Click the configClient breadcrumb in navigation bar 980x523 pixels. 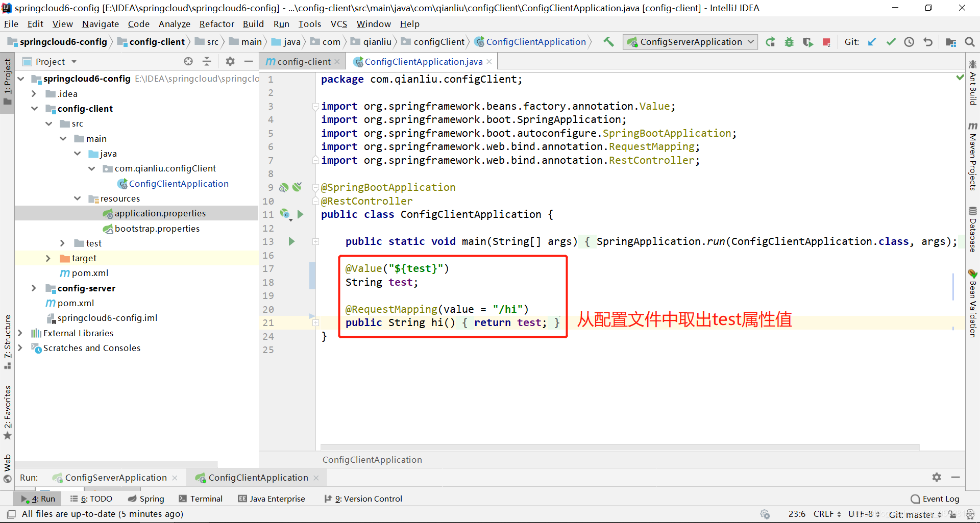tap(438, 42)
